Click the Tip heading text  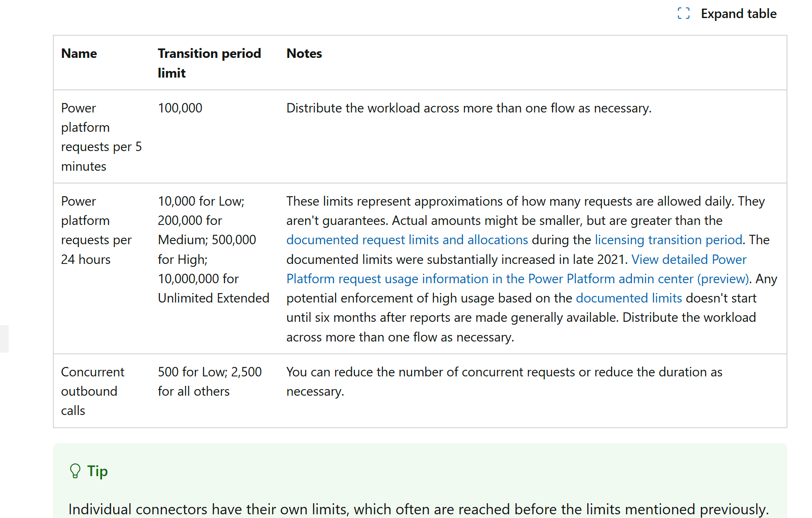(x=97, y=471)
